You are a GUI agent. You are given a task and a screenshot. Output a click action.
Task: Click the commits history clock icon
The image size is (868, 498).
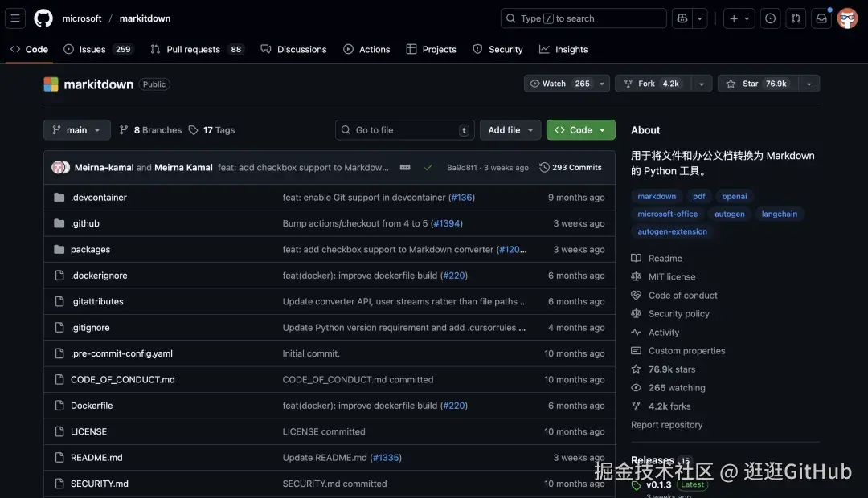point(544,168)
